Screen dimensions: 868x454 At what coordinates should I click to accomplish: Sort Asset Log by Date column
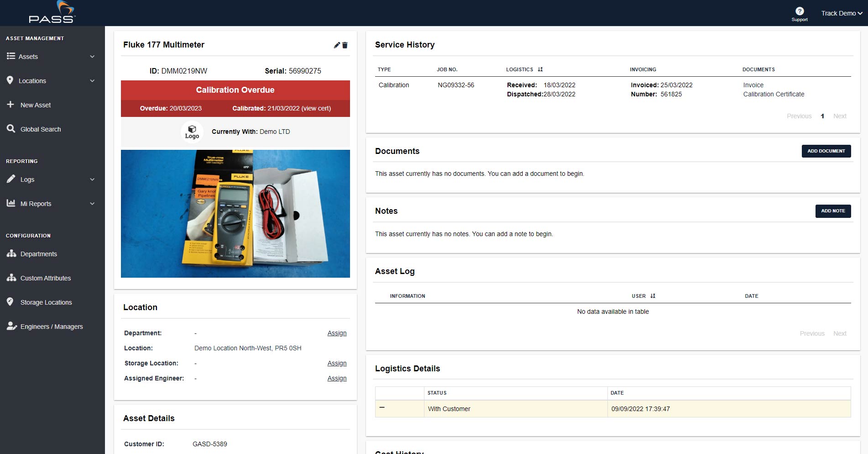click(x=752, y=296)
